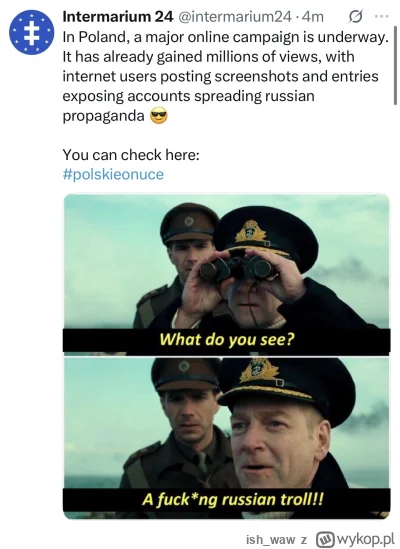Click the binoculars in the upper panel
Screen dimensions: 400x549
pyautogui.click(x=235, y=269)
